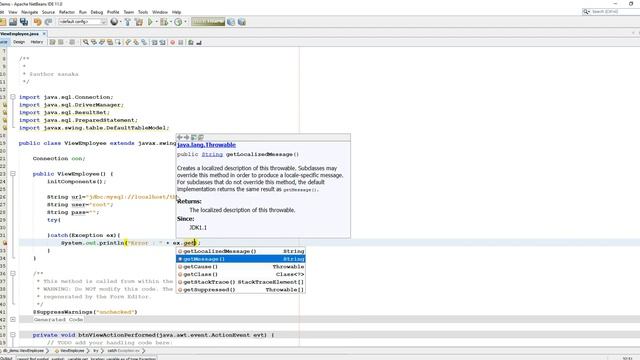This screenshot has width=640, height=360.
Task: Click the Search field at top right
Action: [x=611, y=12]
